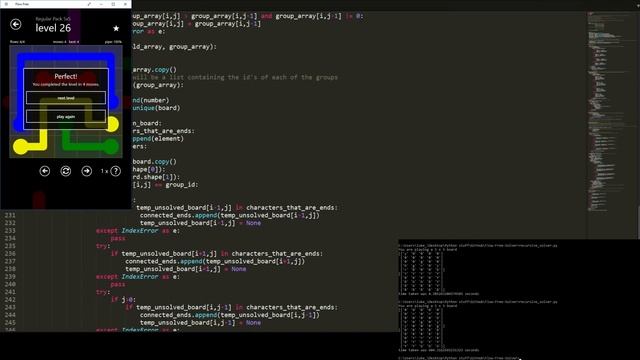Viewport: 640px width, 360px height.
Task: Restart the puzzle with the circular refresh icon
Action: point(66,171)
